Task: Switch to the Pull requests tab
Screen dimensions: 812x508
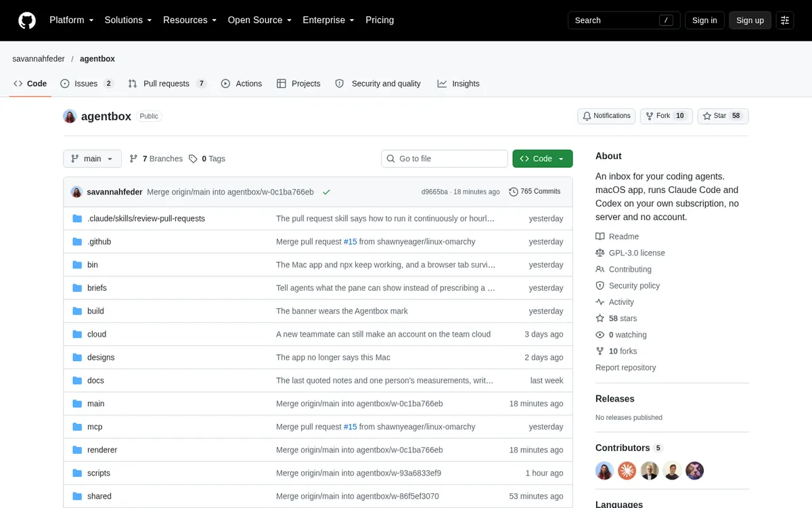Action: (168, 83)
